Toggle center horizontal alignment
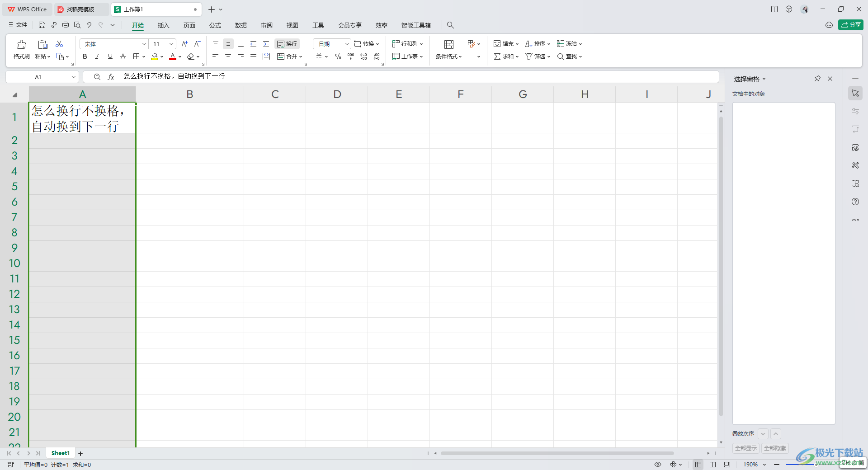The image size is (868, 470). tap(228, 56)
